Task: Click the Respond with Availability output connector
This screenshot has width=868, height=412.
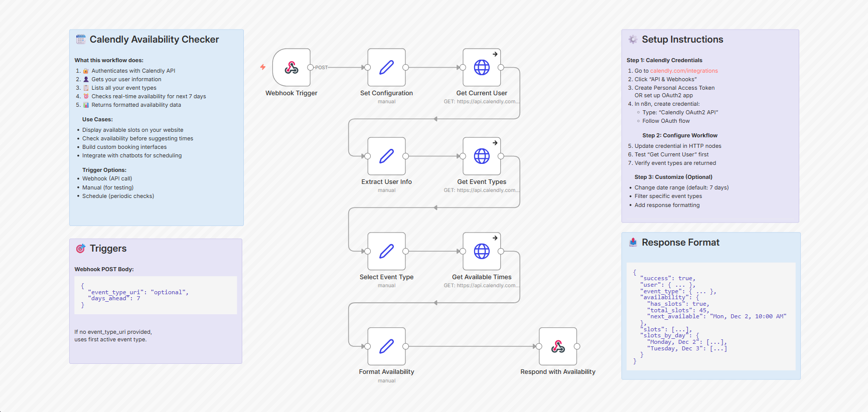Action: point(577,346)
